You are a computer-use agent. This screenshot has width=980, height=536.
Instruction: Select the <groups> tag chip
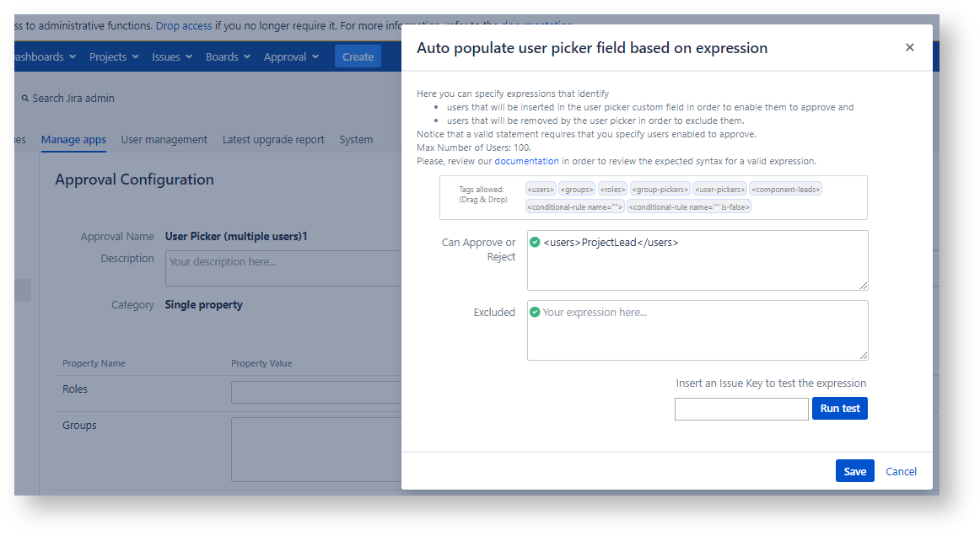click(577, 190)
